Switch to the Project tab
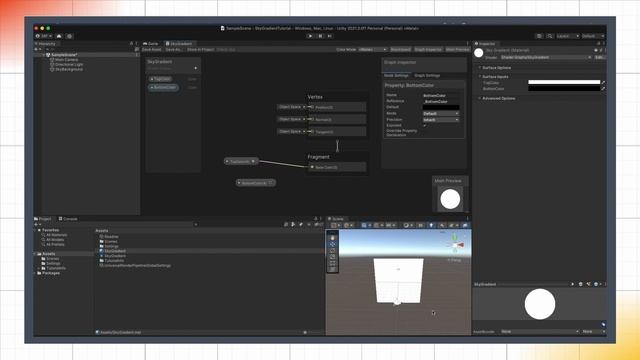The height and width of the screenshot is (360, 640). point(43,219)
